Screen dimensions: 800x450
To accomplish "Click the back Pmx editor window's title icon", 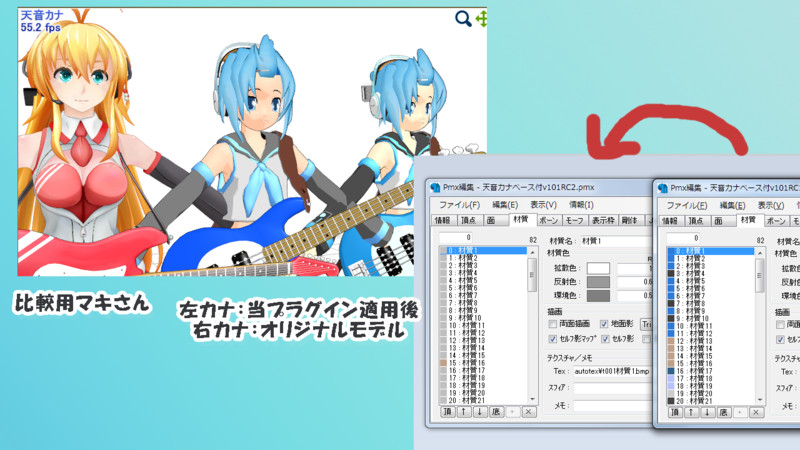I will click(435, 187).
